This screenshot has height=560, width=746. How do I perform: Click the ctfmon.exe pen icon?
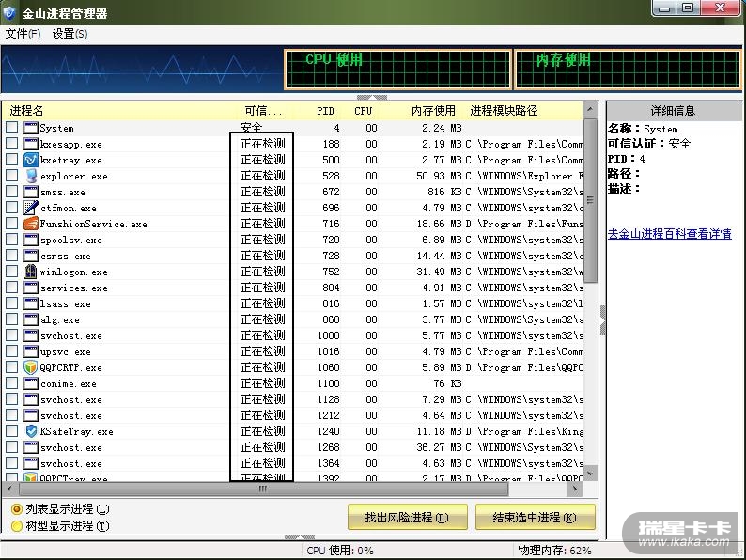(x=31, y=208)
